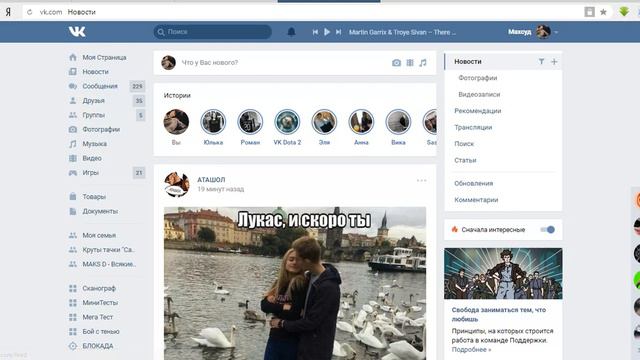Skip to previous track in header player
The height and width of the screenshot is (360, 640).
[315, 32]
